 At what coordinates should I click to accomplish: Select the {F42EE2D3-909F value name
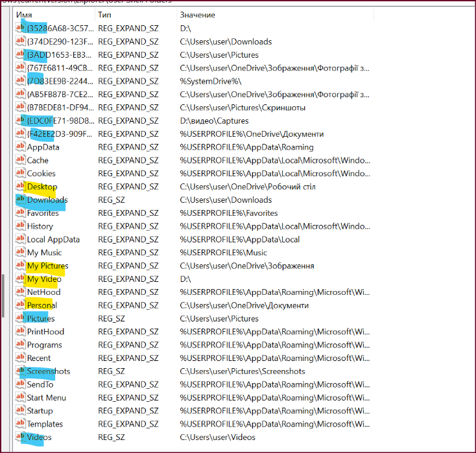click(60, 134)
